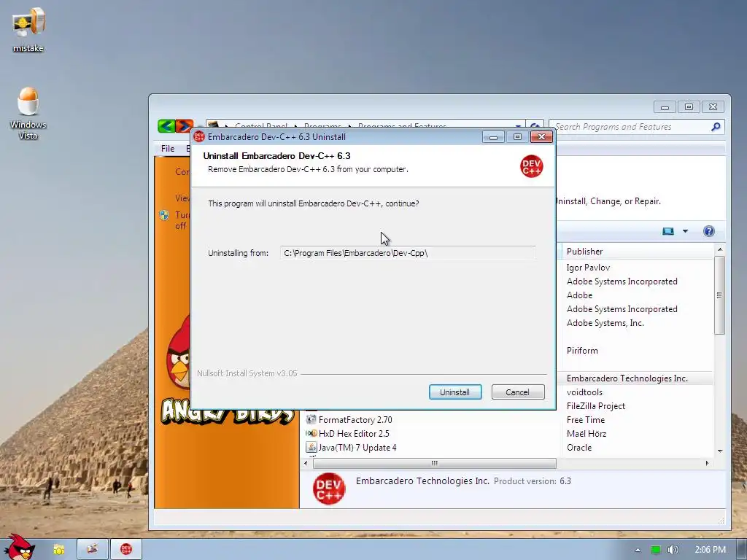Switch to the Control Panel taskbar button
Image resolution: width=747 pixels, height=560 pixels.
pyautogui.click(x=93, y=549)
